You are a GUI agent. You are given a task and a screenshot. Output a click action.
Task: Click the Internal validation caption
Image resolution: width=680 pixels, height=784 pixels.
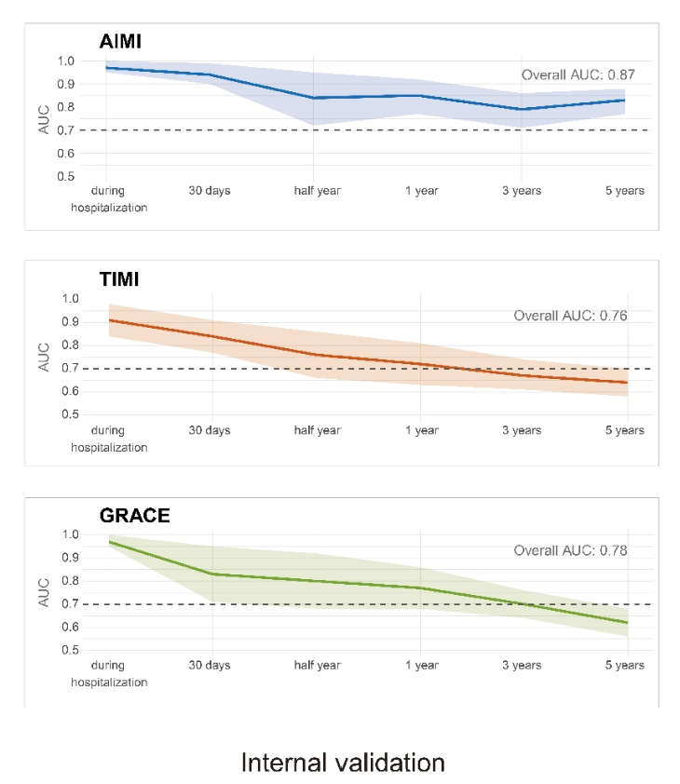[x=343, y=763]
